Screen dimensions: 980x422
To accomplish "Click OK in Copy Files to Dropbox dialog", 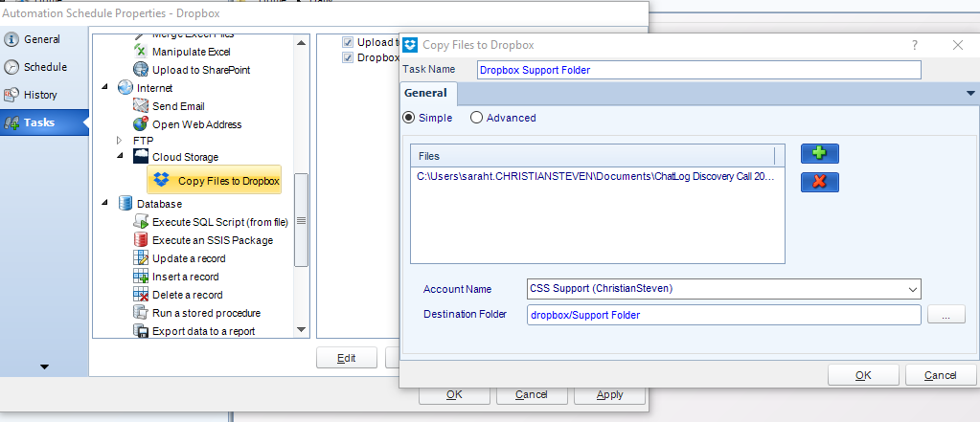I will (863, 375).
